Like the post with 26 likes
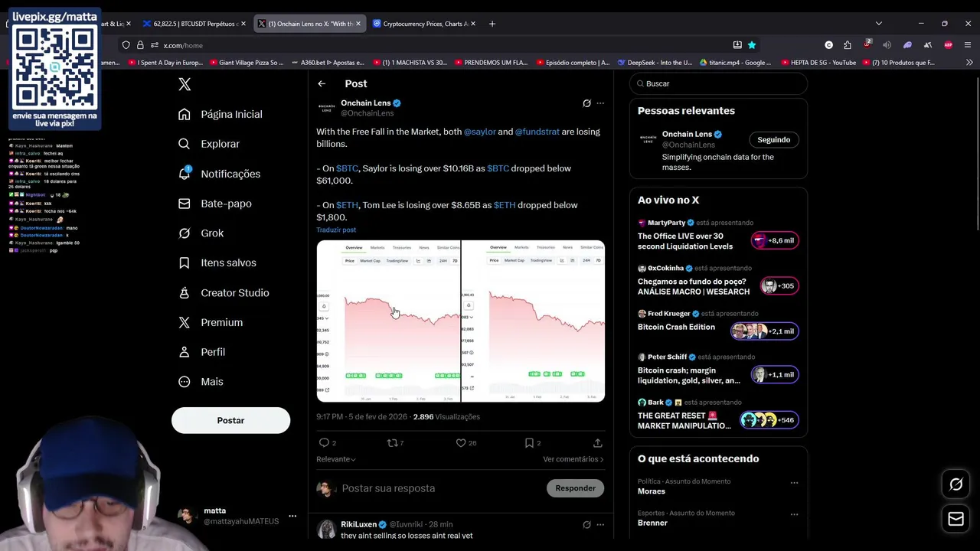Viewport: 980px width, 551px height. (x=461, y=443)
